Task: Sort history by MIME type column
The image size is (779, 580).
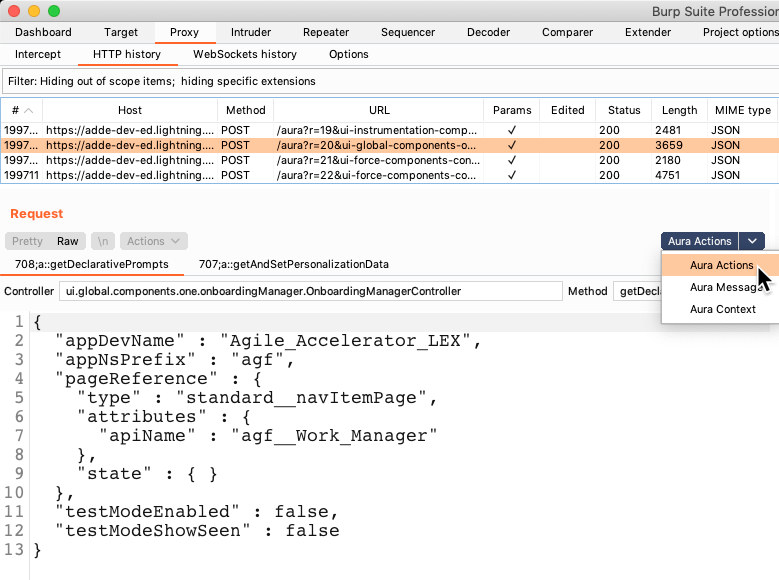Action: [x=743, y=110]
